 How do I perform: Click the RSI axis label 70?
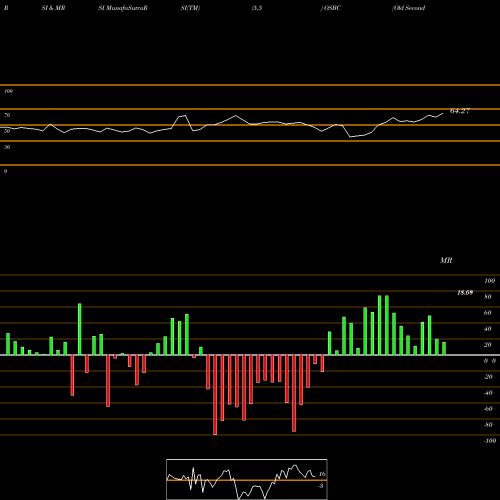7,115
